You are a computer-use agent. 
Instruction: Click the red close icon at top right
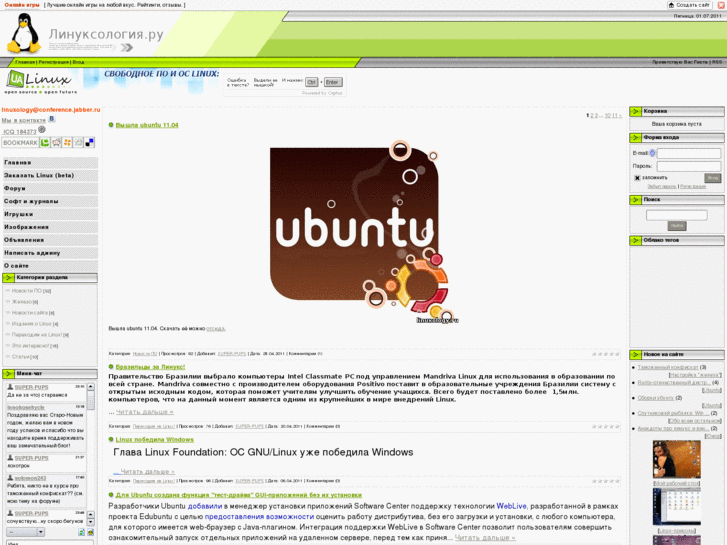(721, 5)
